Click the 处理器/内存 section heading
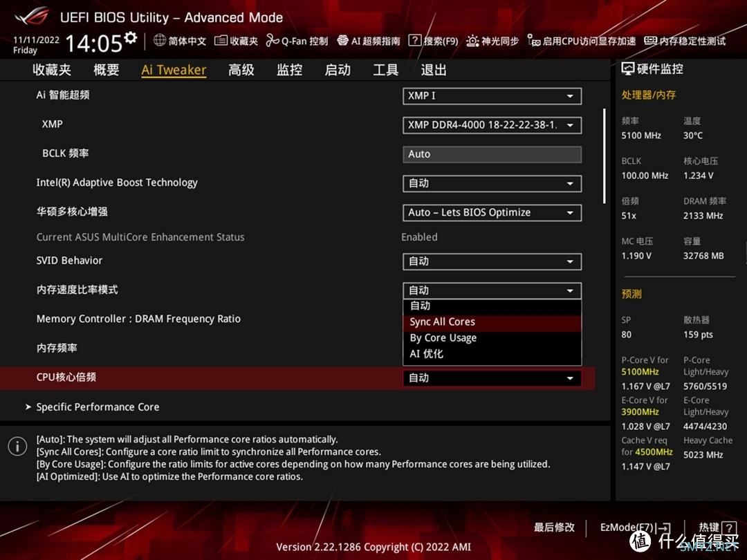This screenshot has width=747, height=560. pos(648,95)
